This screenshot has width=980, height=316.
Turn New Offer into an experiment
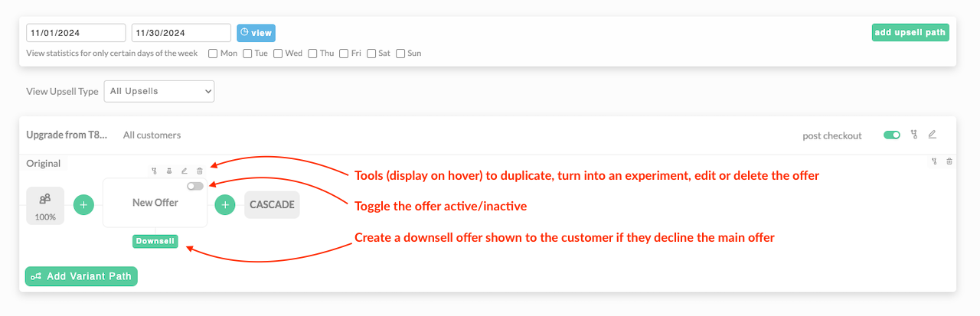click(169, 171)
